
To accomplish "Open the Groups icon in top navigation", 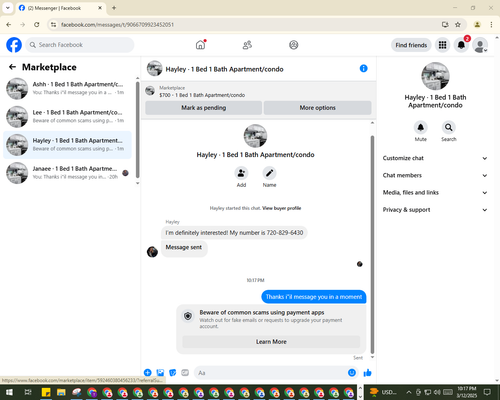I will click(x=294, y=45).
